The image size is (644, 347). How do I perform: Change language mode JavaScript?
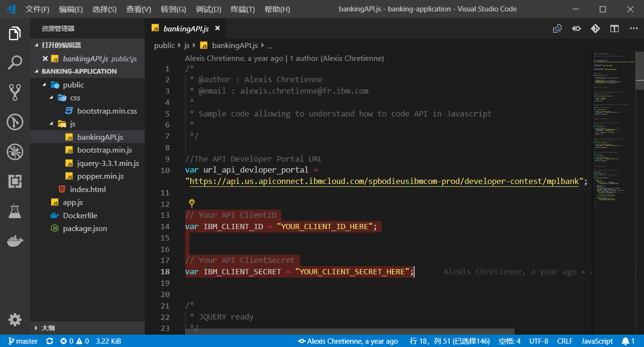597,341
